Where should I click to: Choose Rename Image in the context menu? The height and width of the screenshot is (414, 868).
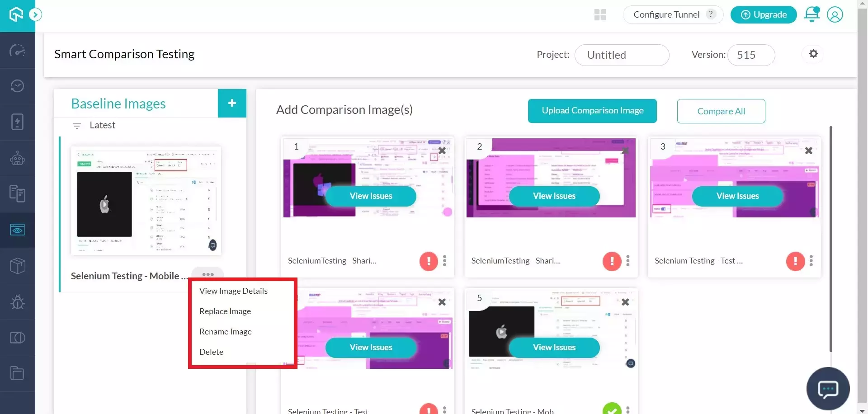(225, 332)
